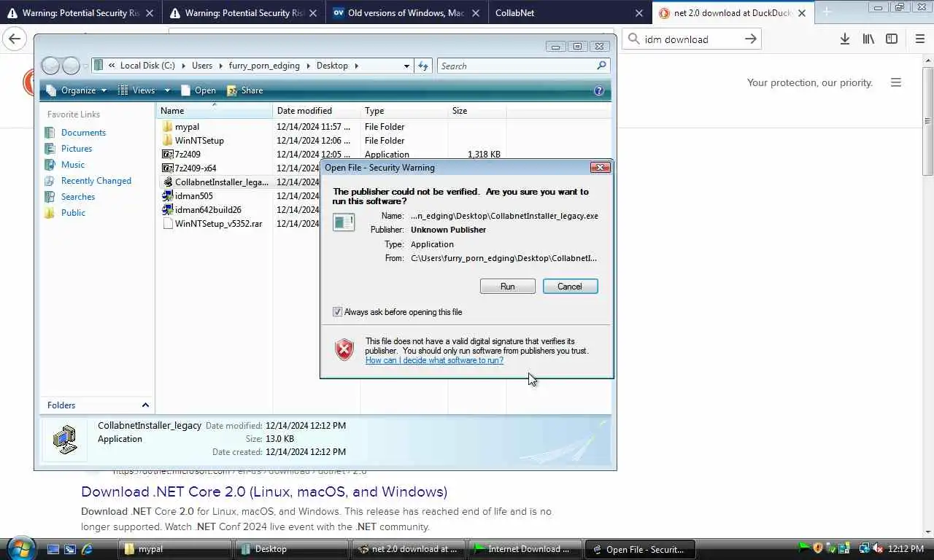
Task: Switch to Old versions of Windows tab
Action: (x=406, y=13)
